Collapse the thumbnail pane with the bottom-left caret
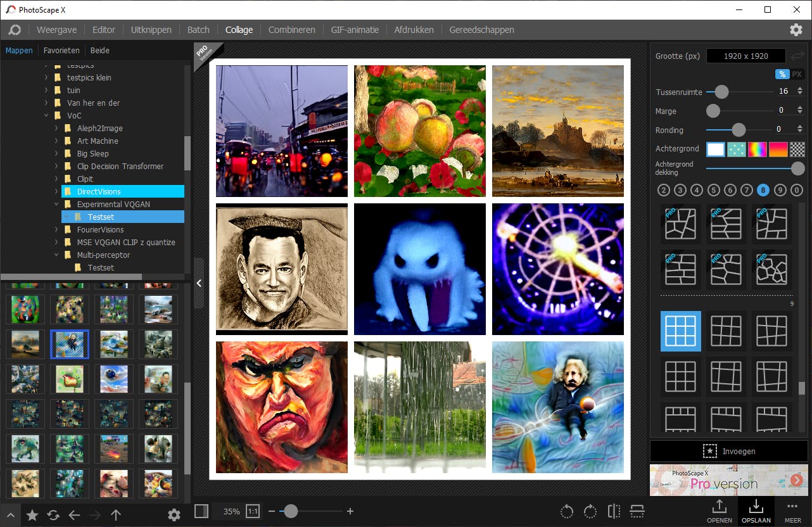Viewport: 812px width, 527px height. pyautogui.click(x=11, y=515)
